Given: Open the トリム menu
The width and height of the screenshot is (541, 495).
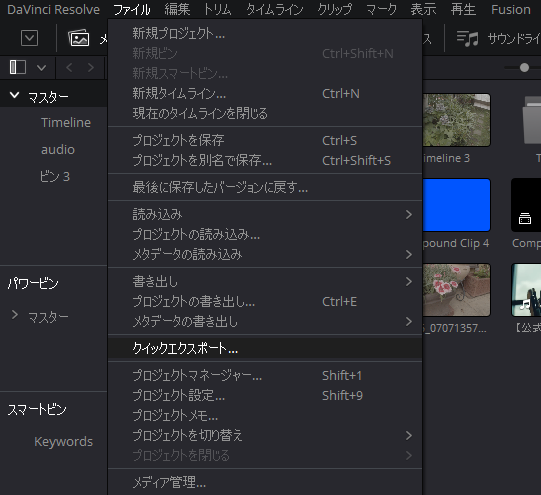Looking at the screenshot, I should pos(217,10).
